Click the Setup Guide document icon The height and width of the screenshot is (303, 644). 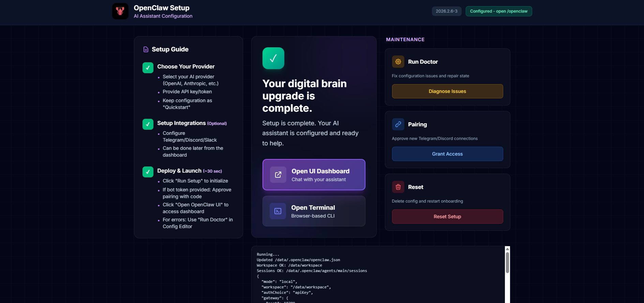[x=146, y=49]
